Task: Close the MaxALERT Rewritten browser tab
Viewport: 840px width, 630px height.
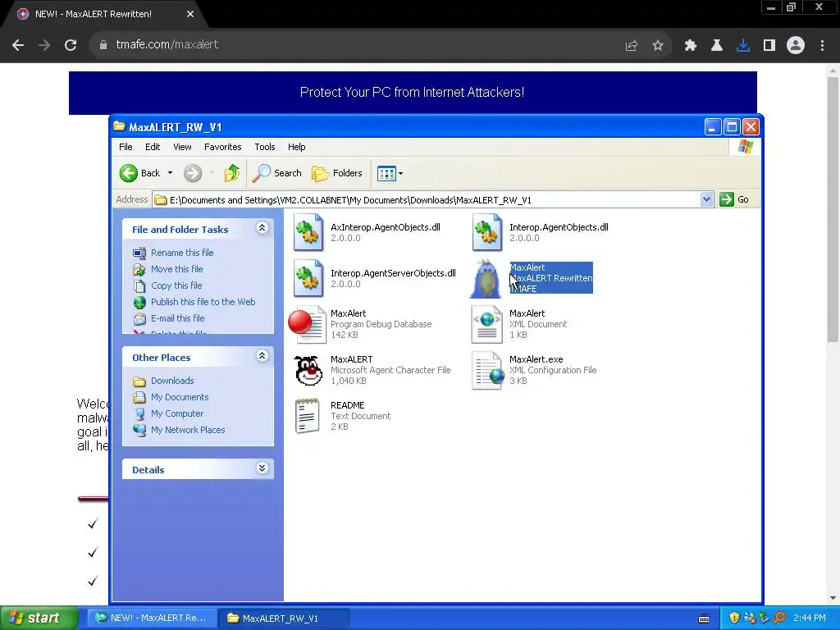Action: tap(190, 14)
